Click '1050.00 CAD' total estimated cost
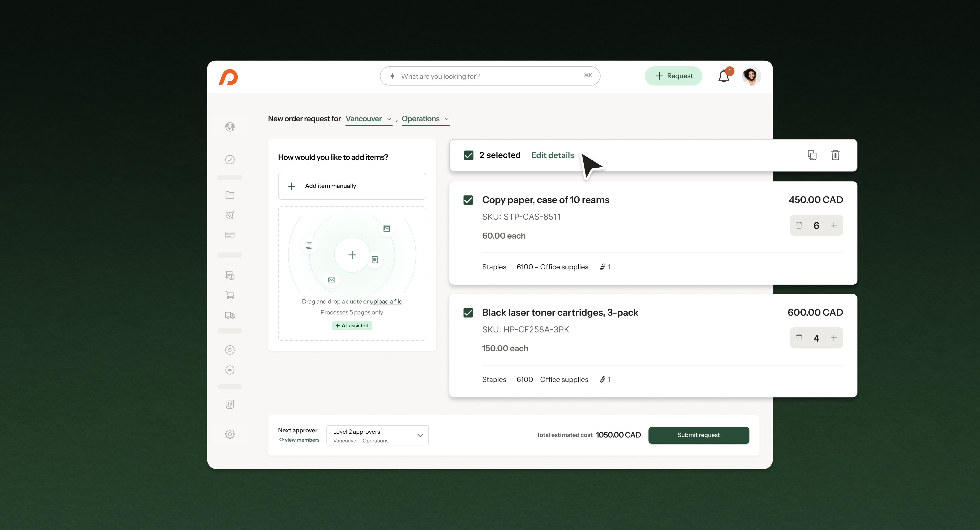Image resolution: width=980 pixels, height=530 pixels. tap(618, 435)
